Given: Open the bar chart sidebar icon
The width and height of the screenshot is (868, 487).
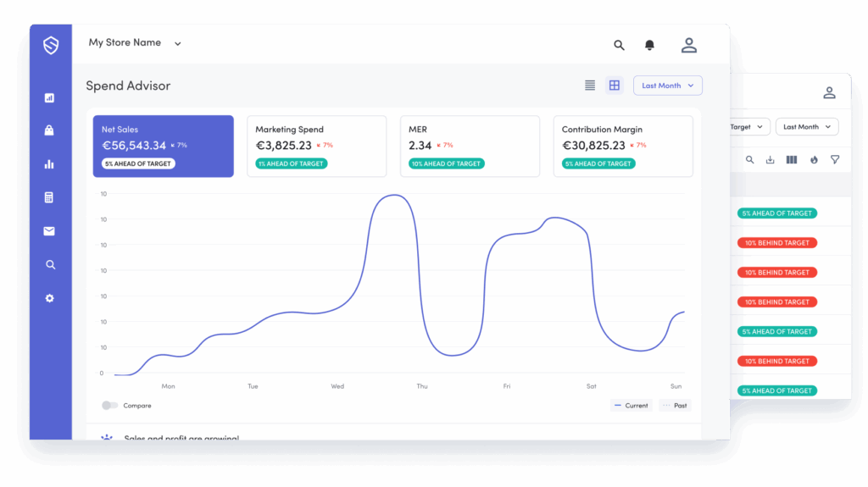Looking at the screenshot, I should 50,164.
